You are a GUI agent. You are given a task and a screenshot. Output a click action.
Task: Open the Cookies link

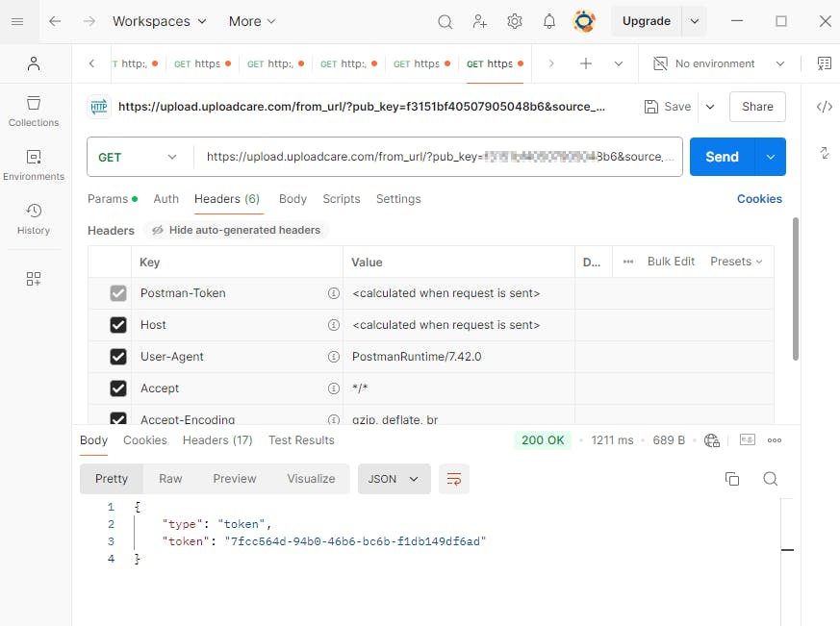click(759, 199)
